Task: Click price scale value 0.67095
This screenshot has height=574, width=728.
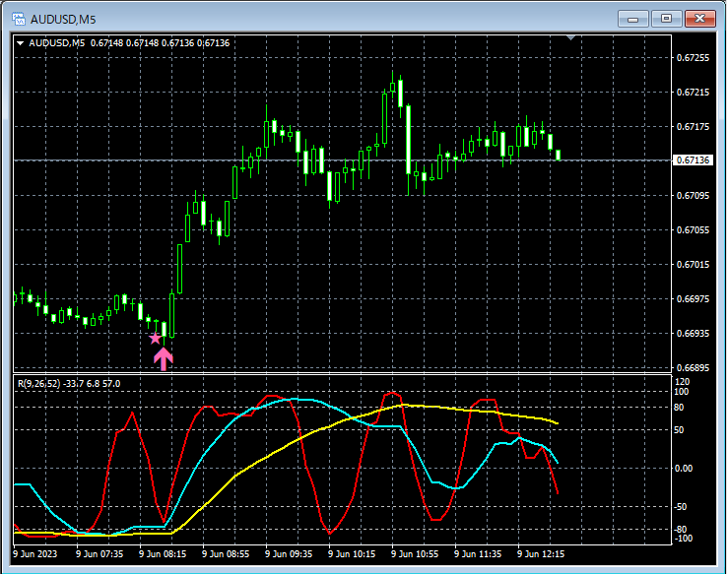Action: tap(693, 195)
